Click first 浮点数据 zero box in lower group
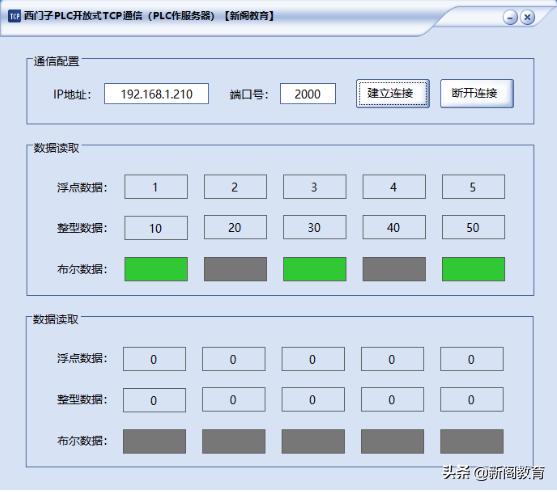This screenshot has height=492, width=557. (154, 359)
